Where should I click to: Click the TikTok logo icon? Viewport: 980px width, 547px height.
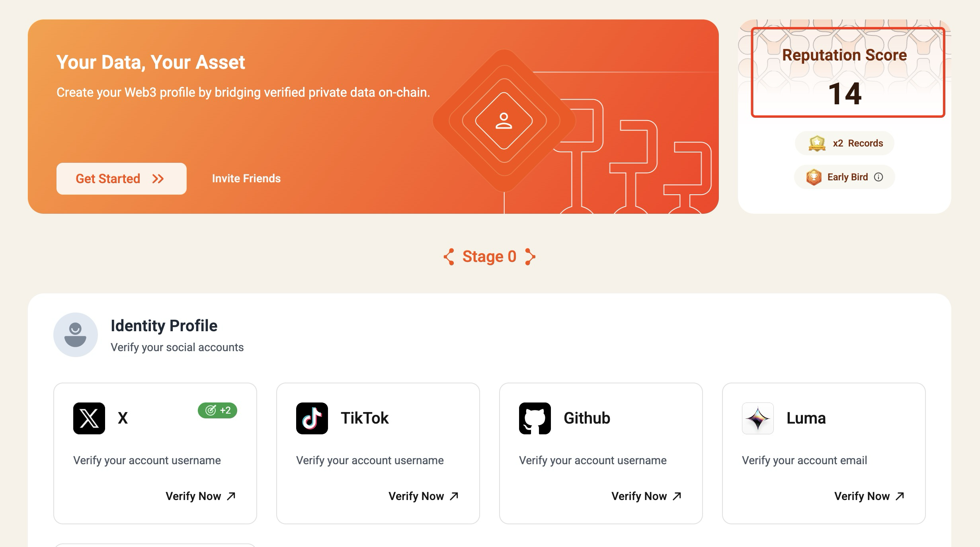(x=312, y=418)
